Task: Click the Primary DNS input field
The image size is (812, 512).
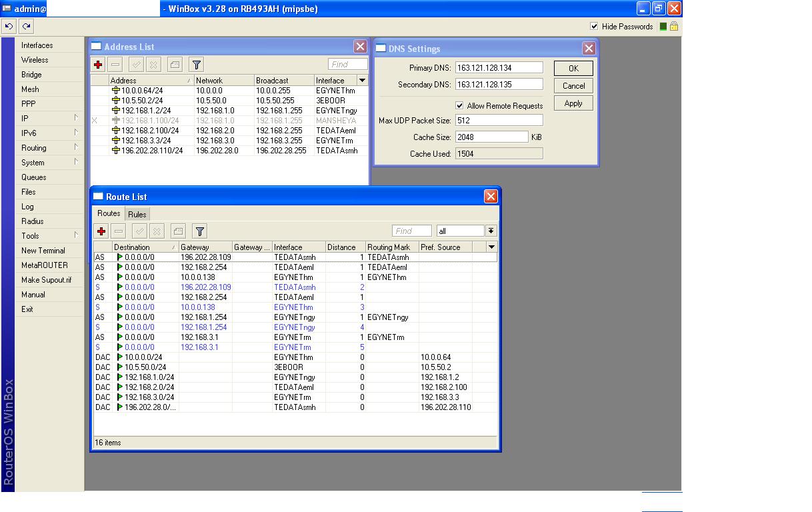Action: click(499, 68)
